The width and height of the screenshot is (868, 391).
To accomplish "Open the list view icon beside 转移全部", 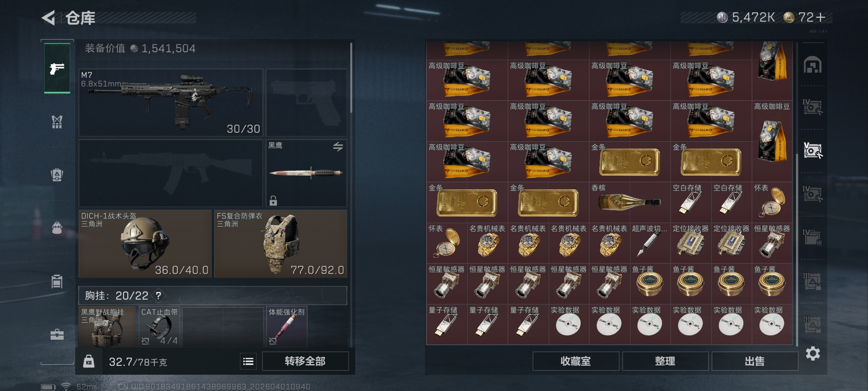I will pos(248,361).
